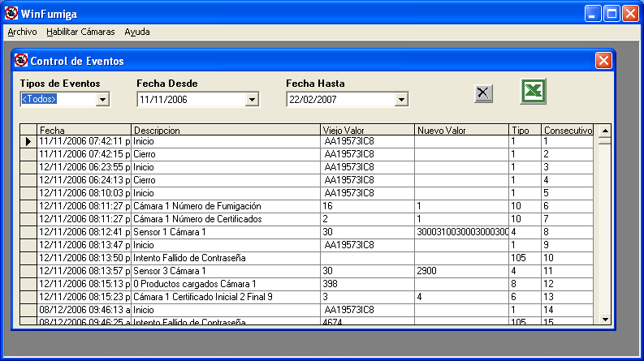Viewport: 644px width, 361px height.
Task: Click Viejo Valor cell '398'
Action: click(367, 284)
